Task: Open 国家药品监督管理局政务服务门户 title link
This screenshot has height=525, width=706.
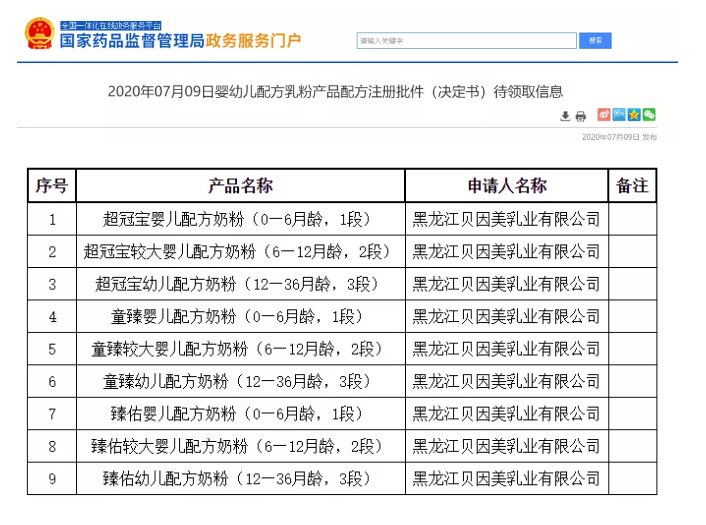Action: [180, 41]
